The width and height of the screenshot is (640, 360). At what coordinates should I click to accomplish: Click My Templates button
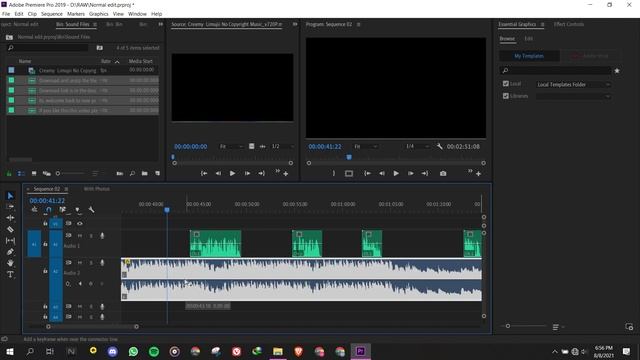coord(529,56)
